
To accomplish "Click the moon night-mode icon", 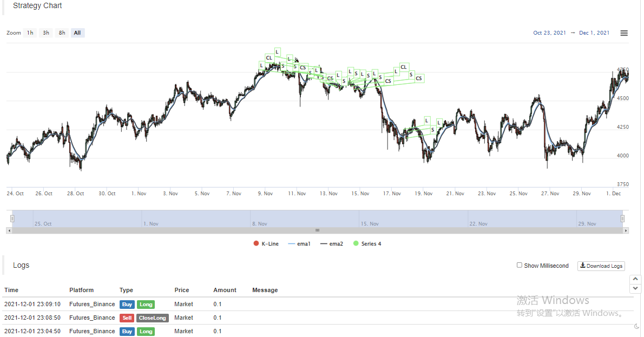I will click(636, 326).
